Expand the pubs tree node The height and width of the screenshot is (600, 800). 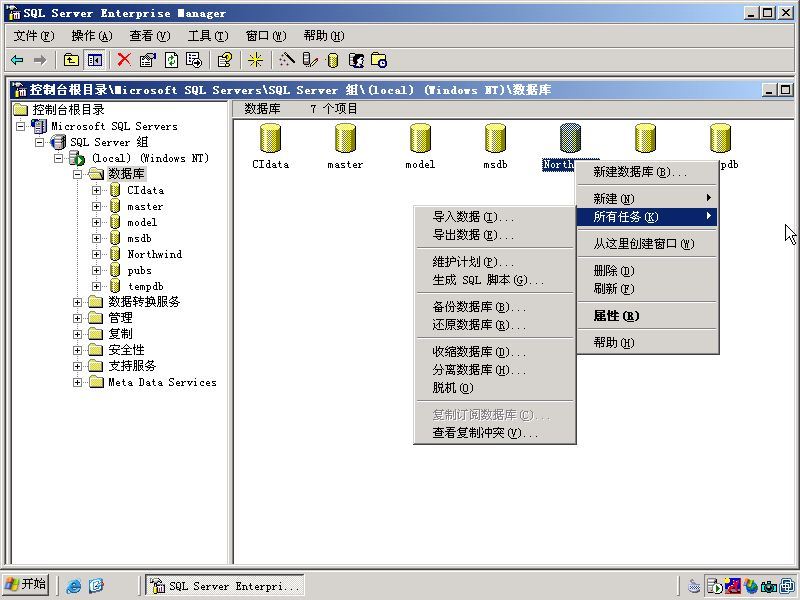click(96, 270)
